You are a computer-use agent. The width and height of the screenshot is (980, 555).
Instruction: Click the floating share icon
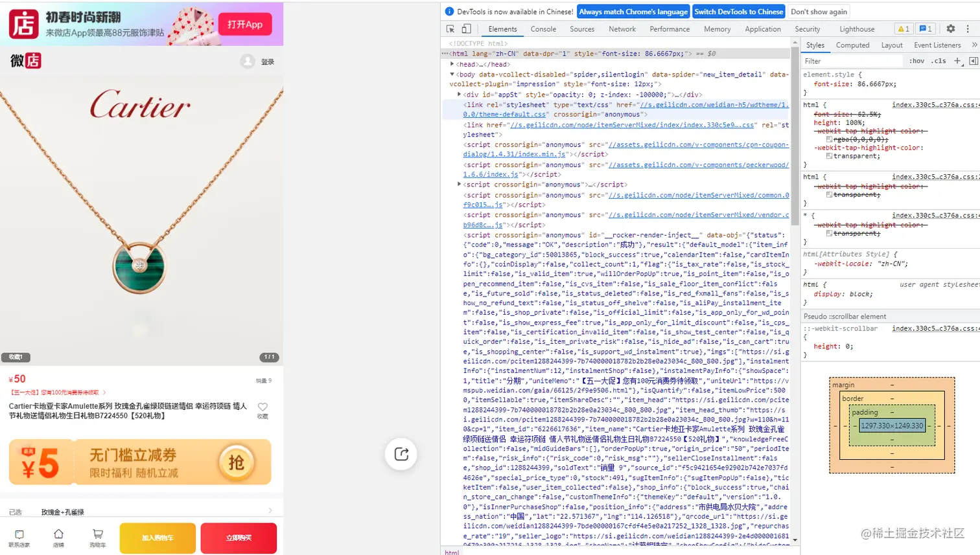[x=401, y=454]
